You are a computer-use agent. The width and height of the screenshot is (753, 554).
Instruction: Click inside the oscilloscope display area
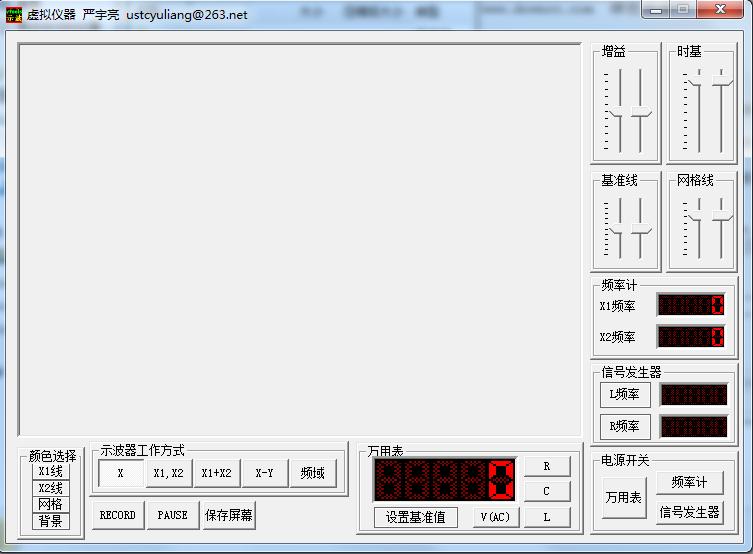click(300, 240)
